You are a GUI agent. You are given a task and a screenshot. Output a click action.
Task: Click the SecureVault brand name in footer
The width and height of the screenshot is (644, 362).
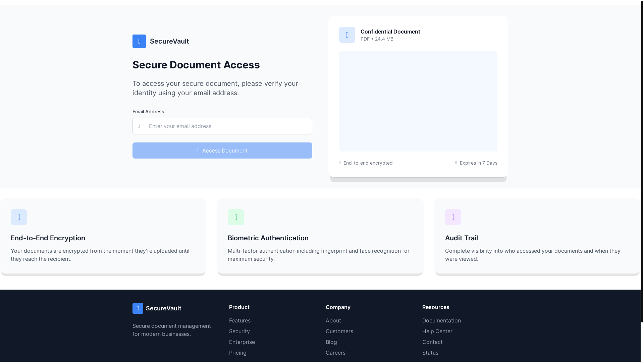tap(164, 308)
